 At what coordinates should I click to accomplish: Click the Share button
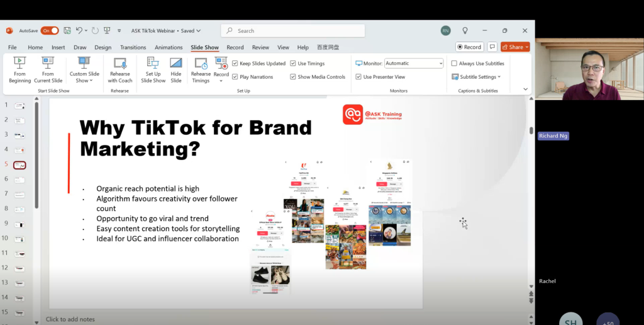[x=515, y=47]
